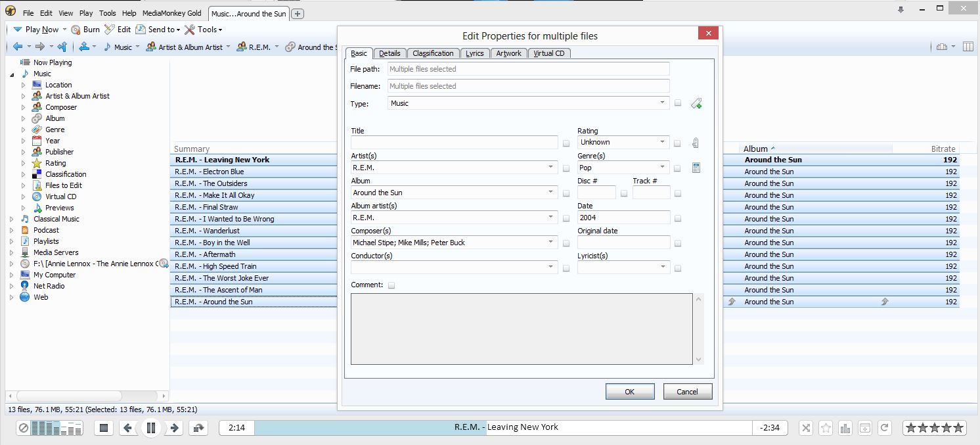980x445 pixels.
Task: Skip to the previous track
Action: pos(127,428)
